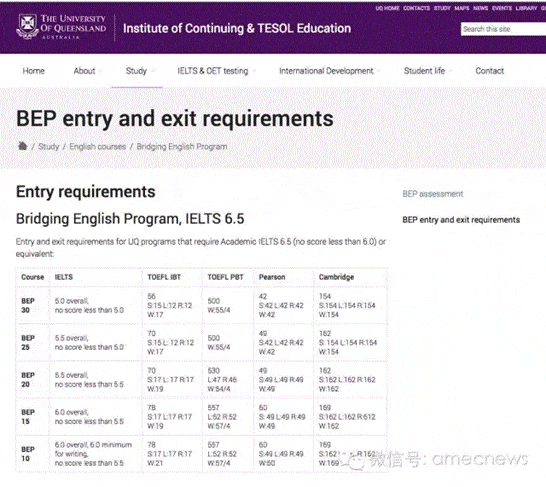Open the Maps top link
546x487 pixels.
coord(462,8)
